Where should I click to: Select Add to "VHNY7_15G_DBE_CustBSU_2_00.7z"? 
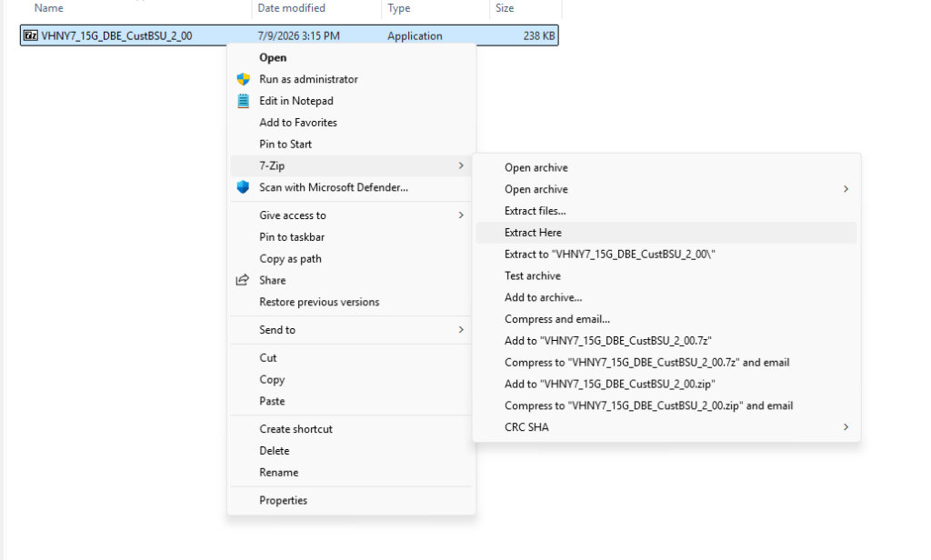pyautogui.click(x=666, y=341)
